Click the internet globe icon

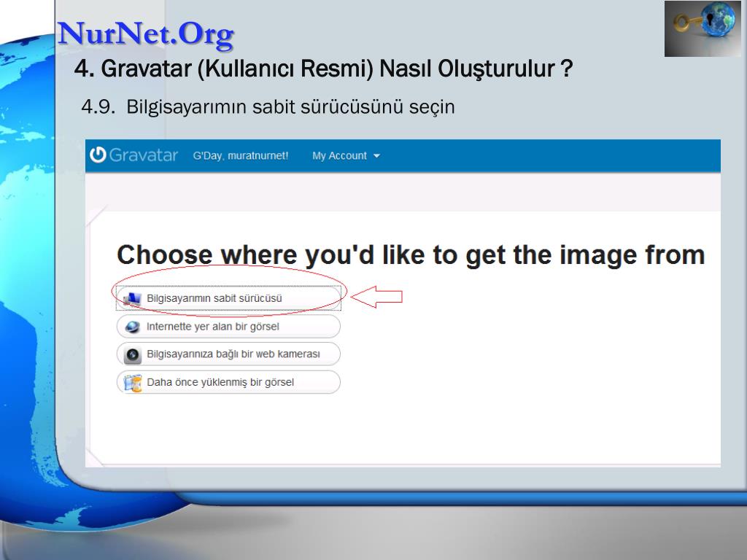point(133,327)
